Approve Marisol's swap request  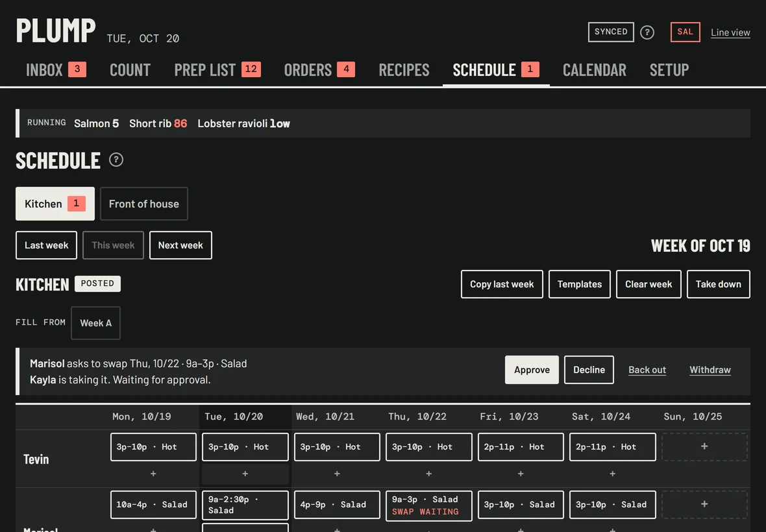click(532, 370)
